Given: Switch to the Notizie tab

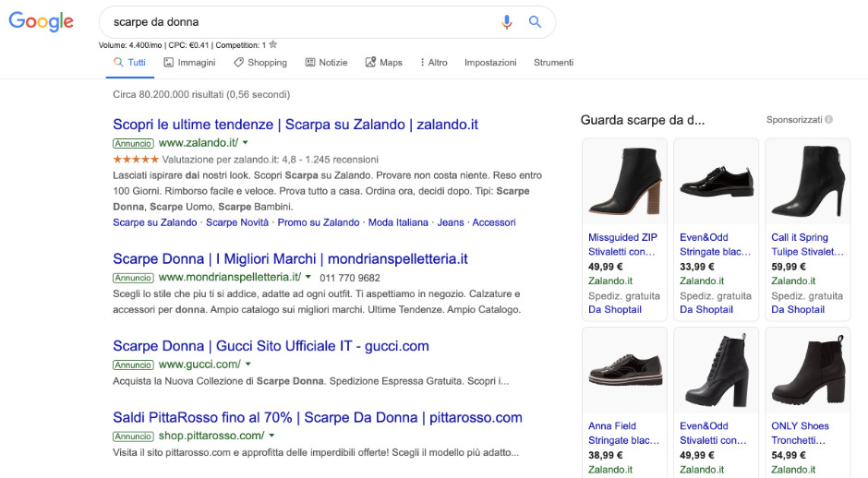Looking at the screenshot, I should coord(327,63).
